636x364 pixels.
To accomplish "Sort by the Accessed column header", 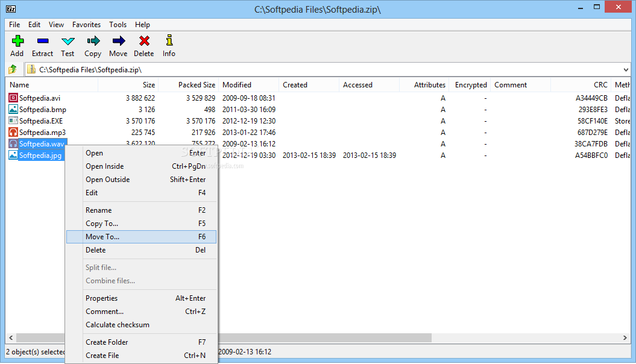I will [370, 85].
